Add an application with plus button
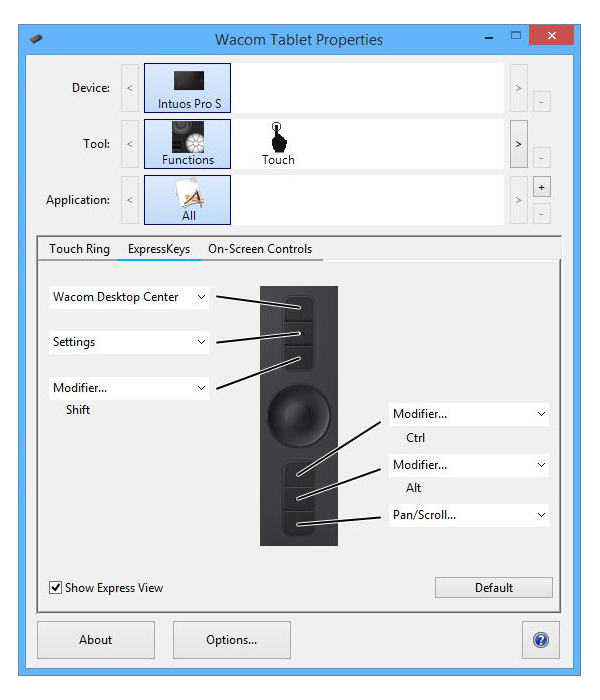The height and width of the screenshot is (700, 600). click(542, 187)
